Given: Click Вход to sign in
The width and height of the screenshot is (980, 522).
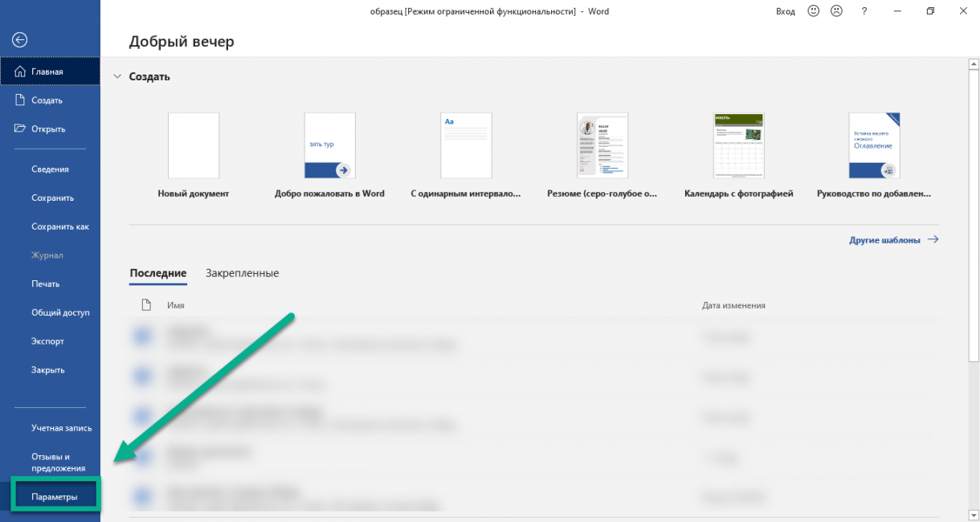Looking at the screenshot, I should coord(785,11).
